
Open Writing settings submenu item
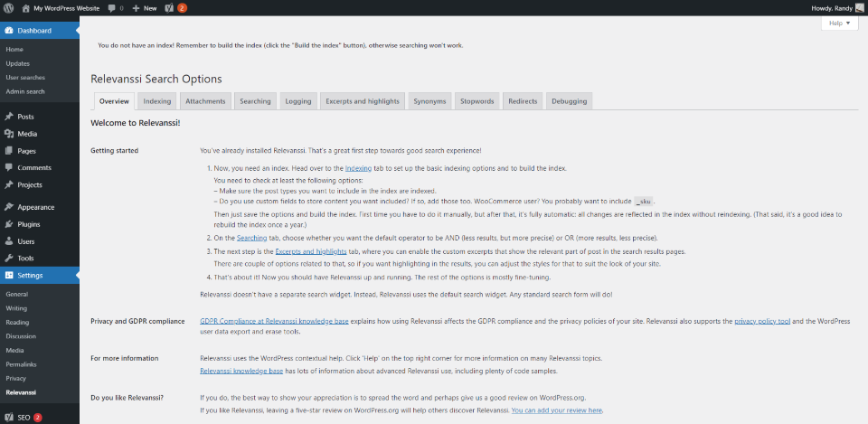16,308
